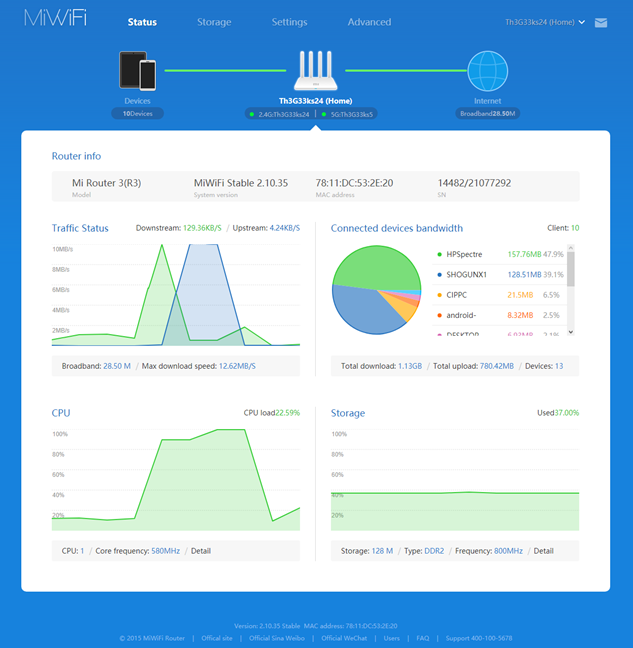Click the Mi Router 3(R3) model text
The image size is (633, 648).
coord(107,183)
